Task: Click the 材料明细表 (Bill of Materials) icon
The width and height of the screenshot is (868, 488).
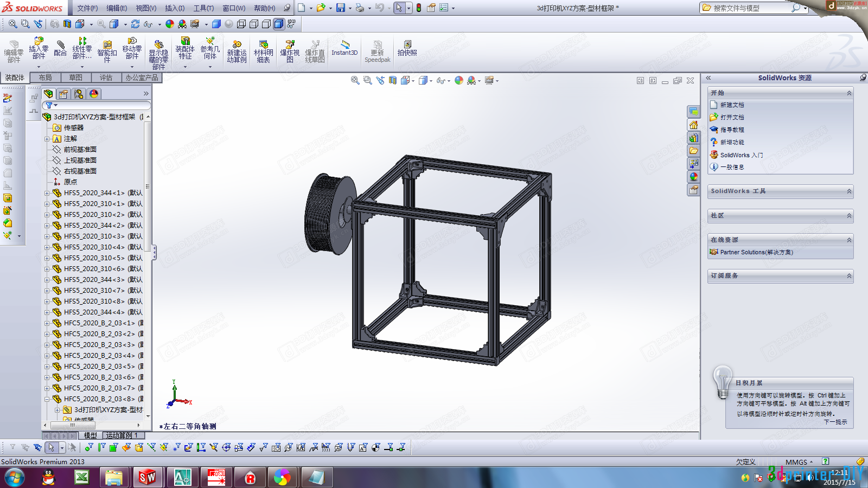Action: point(263,49)
